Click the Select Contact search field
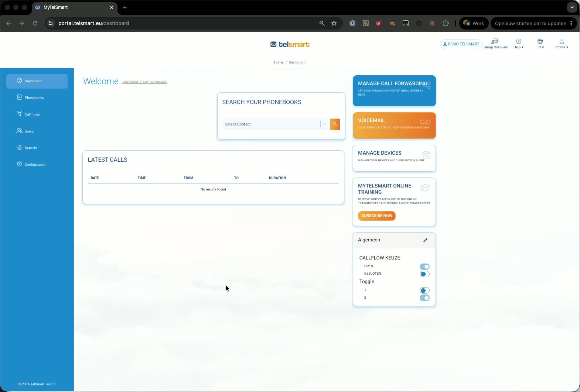580x392 pixels. [x=271, y=124]
